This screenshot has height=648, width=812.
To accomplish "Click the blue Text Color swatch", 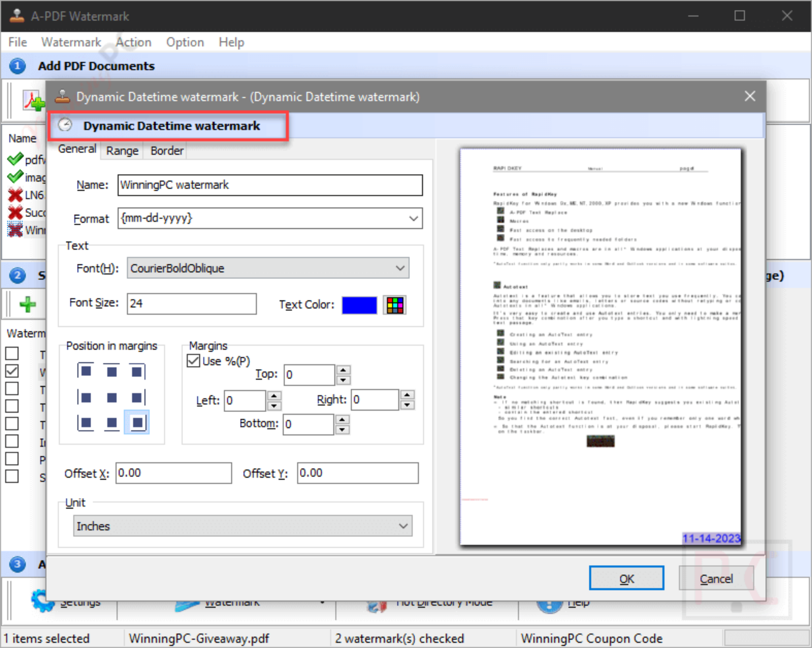I will [359, 305].
